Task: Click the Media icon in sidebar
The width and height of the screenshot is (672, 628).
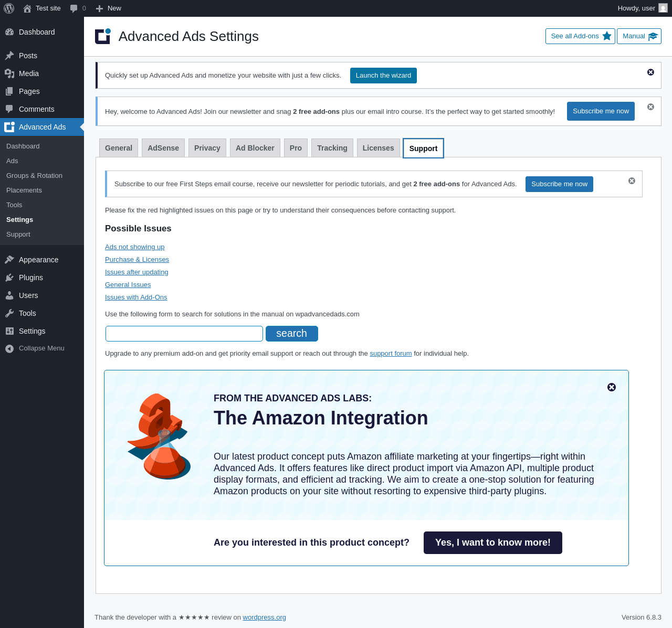Action: (9, 73)
